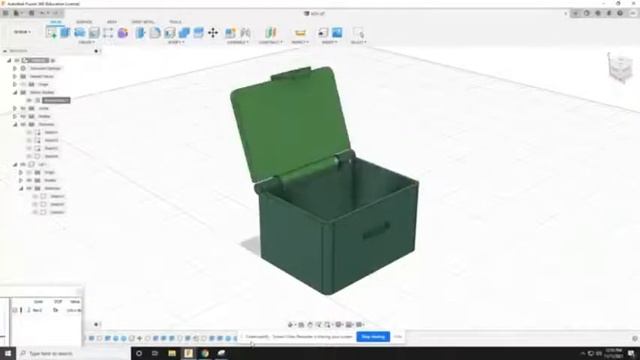Open the Design workspace dropdown
Screen dimensions: 640x360
[x=22, y=32]
